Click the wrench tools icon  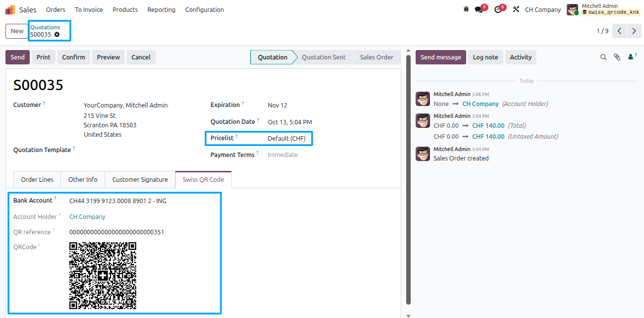click(x=516, y=9)
